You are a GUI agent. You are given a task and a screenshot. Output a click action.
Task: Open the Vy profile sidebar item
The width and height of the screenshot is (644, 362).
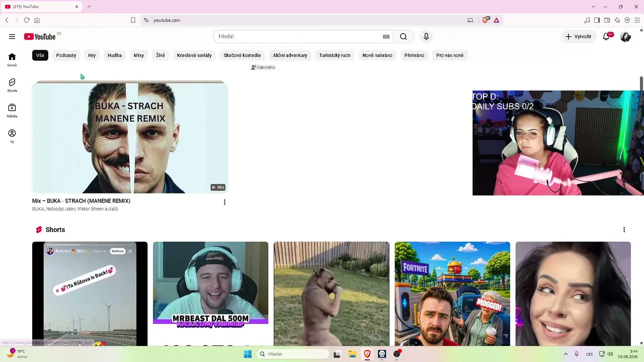[x=12, y=136]
